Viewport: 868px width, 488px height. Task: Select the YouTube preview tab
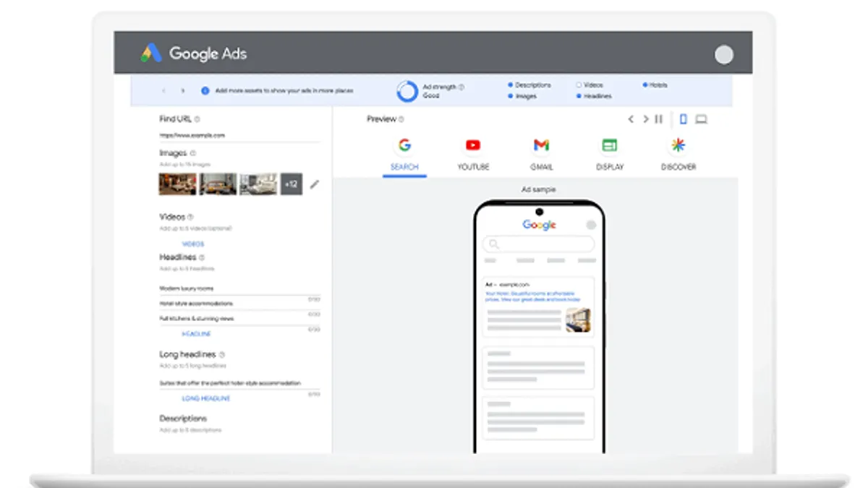coord(473,154)
